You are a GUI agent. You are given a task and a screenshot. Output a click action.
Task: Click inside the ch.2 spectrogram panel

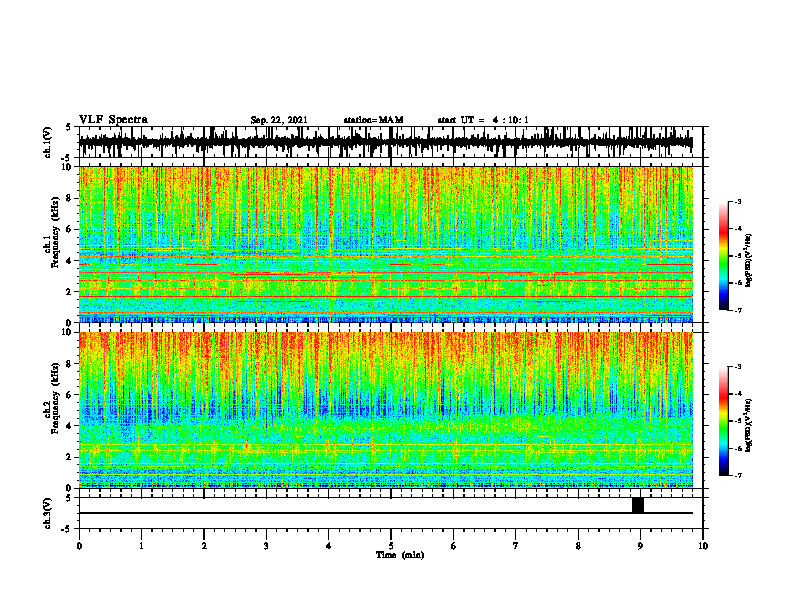coord(386,410)
